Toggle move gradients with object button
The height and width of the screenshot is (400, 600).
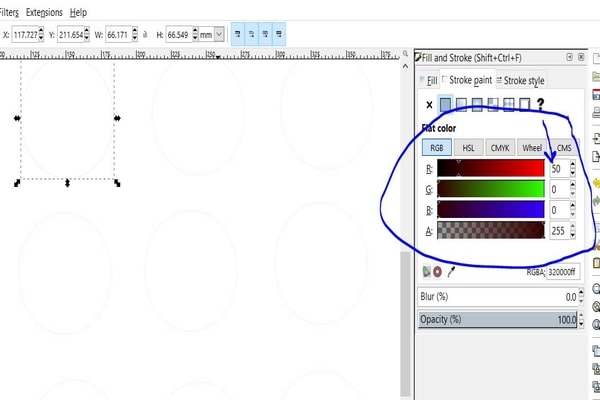tap(265, 34)
